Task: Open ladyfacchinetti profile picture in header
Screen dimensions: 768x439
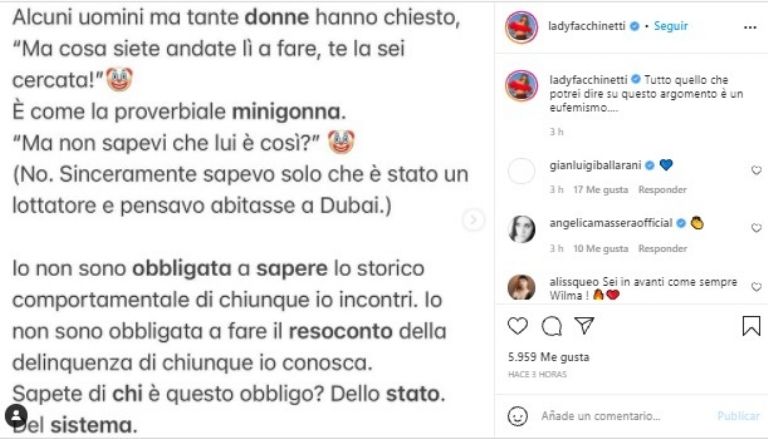Action: [521, 27]
